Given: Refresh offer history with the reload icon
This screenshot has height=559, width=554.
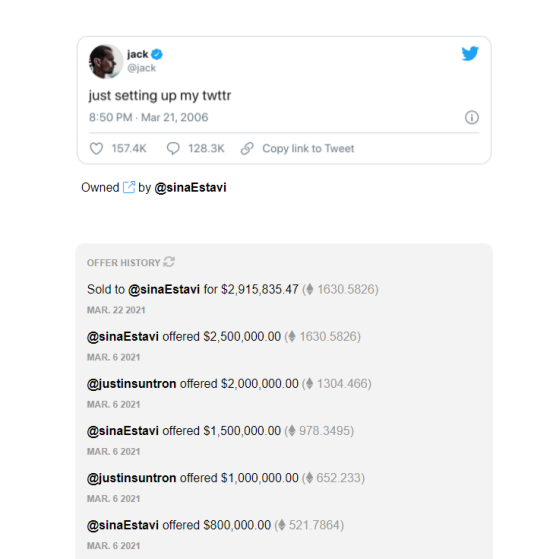Looking at the screenshot, I should (169, 262).
